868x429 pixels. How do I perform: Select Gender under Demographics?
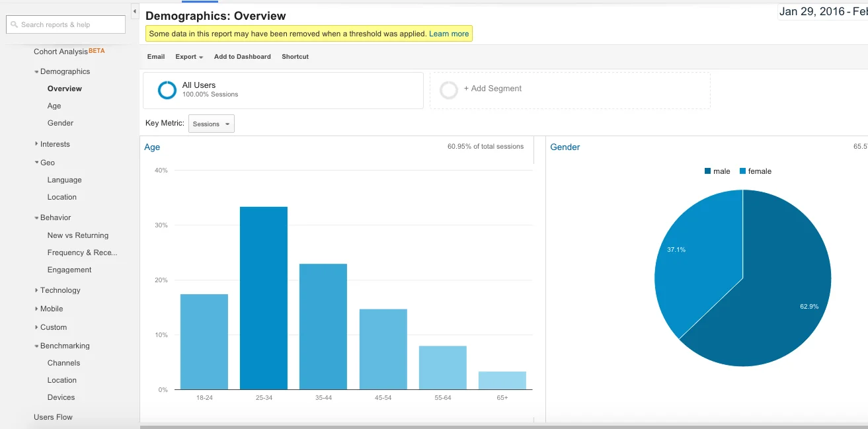click(x=60, y=123)
